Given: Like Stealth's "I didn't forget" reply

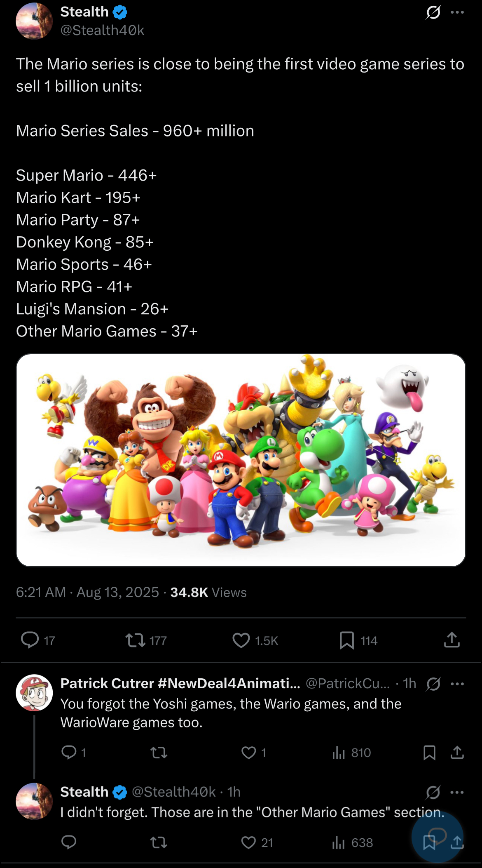Looking at the screenshot, I should 257,842.
